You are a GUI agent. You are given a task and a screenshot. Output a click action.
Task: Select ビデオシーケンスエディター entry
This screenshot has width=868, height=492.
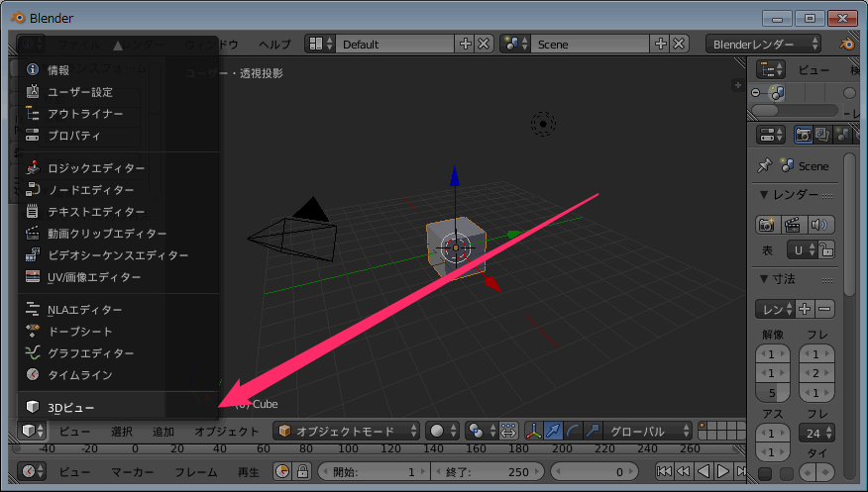coord(119,255)
